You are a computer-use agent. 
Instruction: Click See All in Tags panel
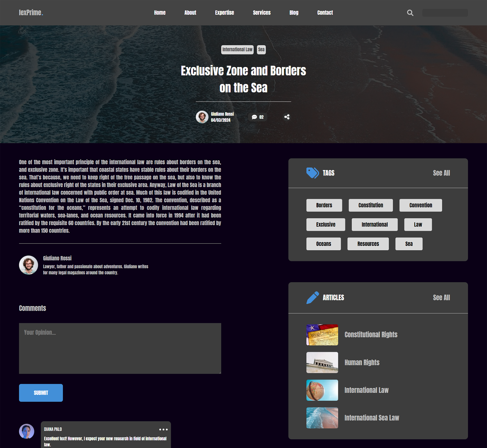tap(441, 173)
